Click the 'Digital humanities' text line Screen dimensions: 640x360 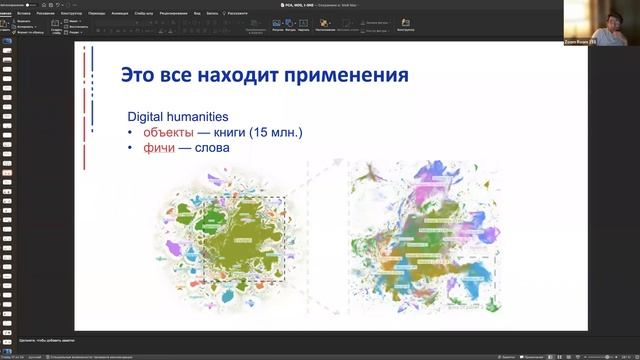tap(178, 117)
